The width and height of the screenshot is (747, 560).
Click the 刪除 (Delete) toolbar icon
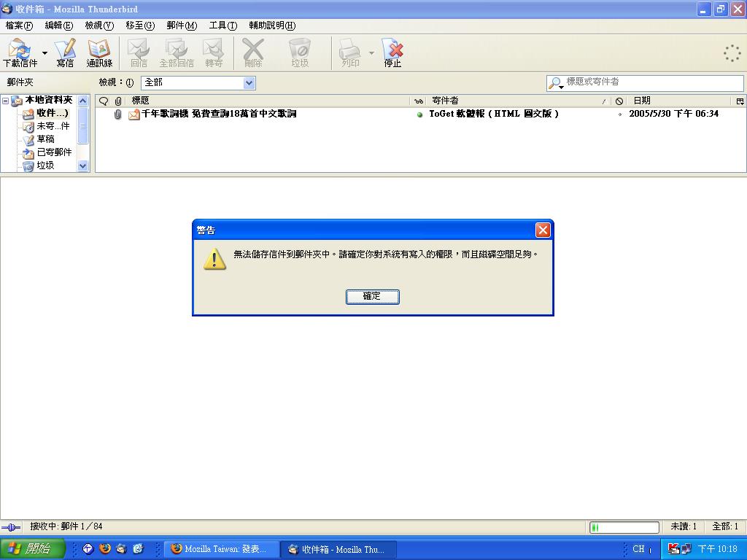tap(253, 52)
